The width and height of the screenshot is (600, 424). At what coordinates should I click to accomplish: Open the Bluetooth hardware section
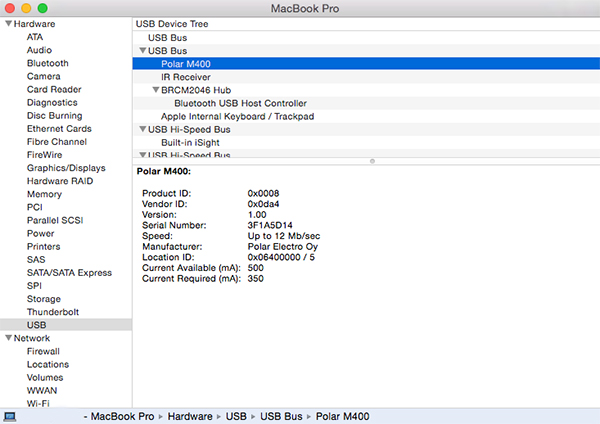click(48, 63)
